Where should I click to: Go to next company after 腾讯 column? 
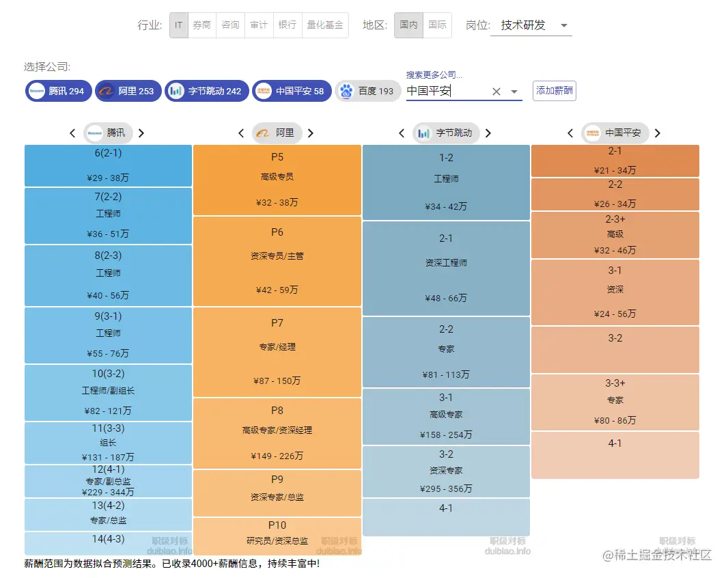141,133
